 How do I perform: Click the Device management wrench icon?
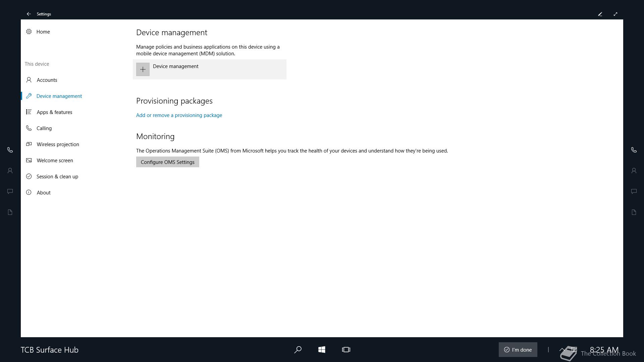click(x=29, y=96)
